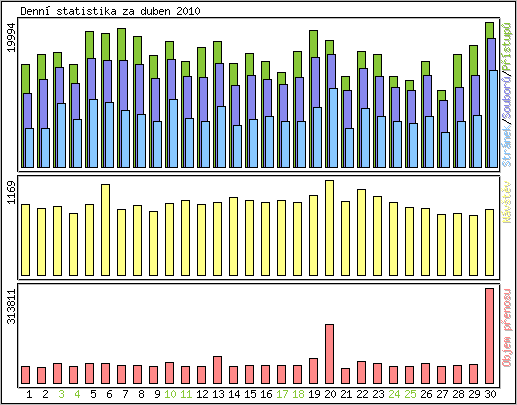Select the yellow visits bar for day 1
The image size is (517, 405).
[25, 240]
